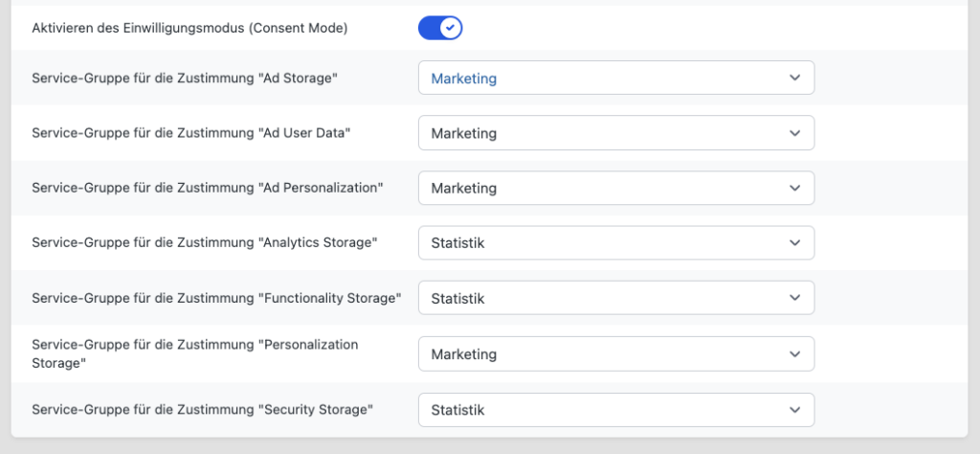980x454 pixels.
Task: Open the "Security Storage" Statistik dropdown
Action: pos(616,410)
